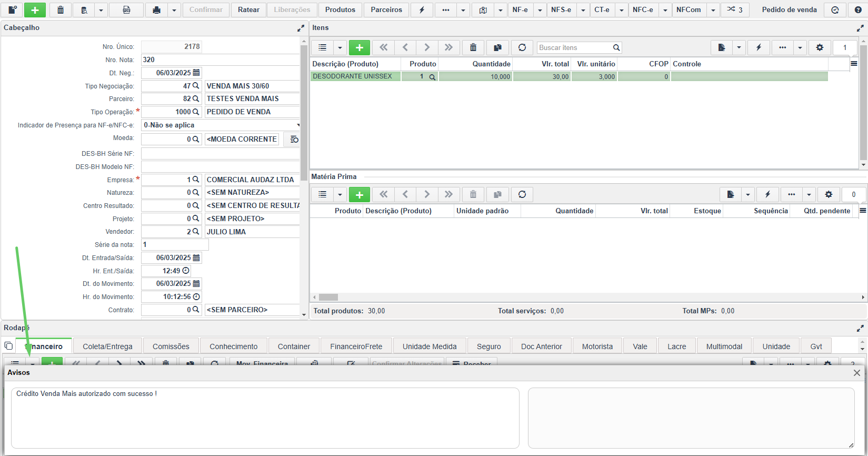The height and width of the screenshot is (456, 868).
Task: Open the Indicador de Presença dropdown
Action: 298,125
